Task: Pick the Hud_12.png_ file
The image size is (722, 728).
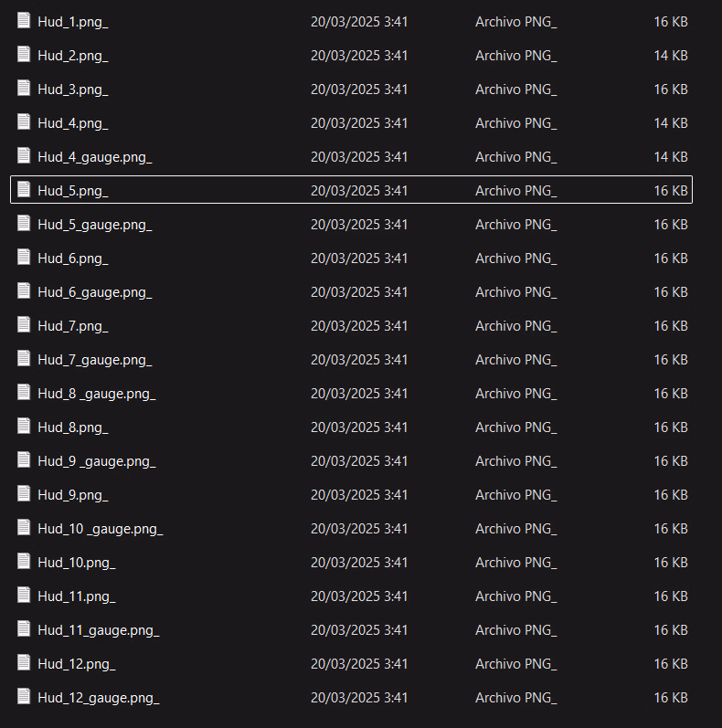Action: (77, 664)
